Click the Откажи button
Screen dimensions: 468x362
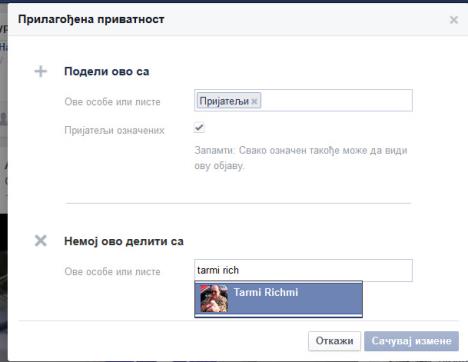click(x=334, y=341)
